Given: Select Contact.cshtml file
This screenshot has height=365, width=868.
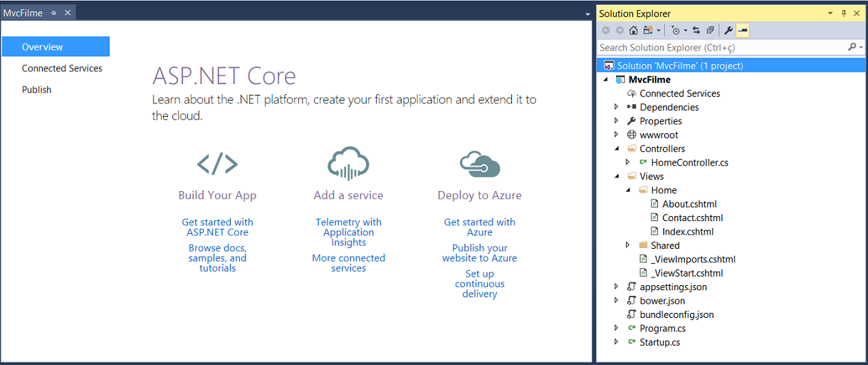Looking at the screenshot, I should click(x=692, y=217).
